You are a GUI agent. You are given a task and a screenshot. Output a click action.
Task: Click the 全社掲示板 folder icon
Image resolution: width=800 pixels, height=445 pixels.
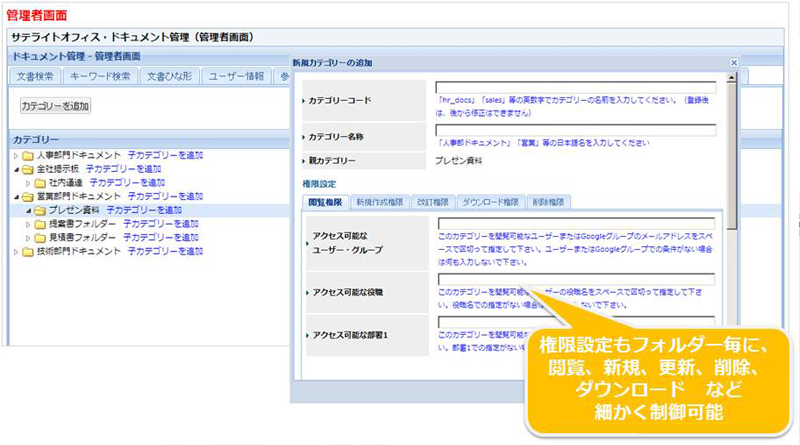[x=27, y=170]
